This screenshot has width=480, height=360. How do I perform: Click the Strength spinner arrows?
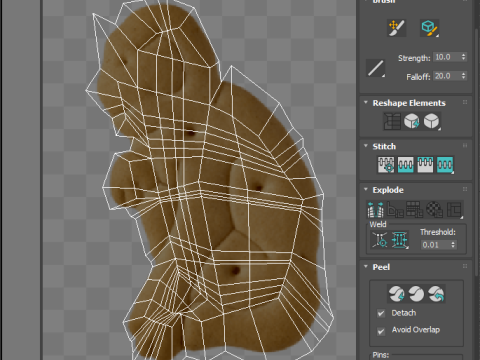[x=463, y=57]
